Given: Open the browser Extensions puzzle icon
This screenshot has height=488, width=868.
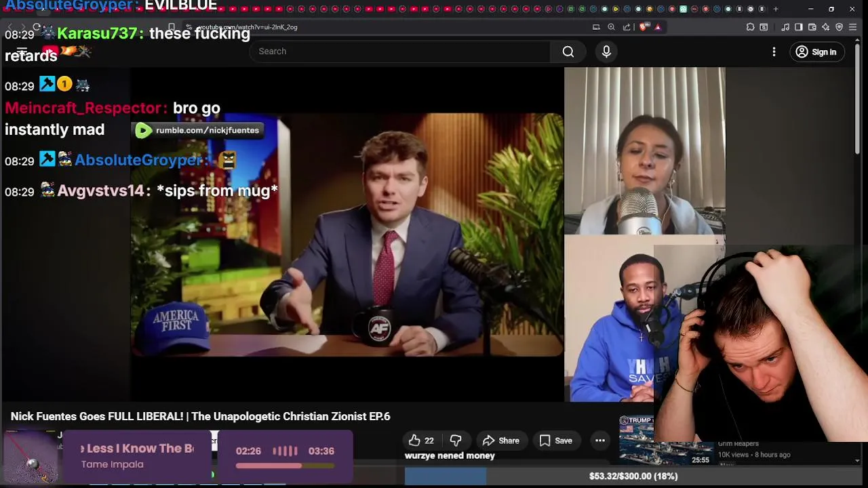Looking at the screenshot, I should click(x=750, y=27).
